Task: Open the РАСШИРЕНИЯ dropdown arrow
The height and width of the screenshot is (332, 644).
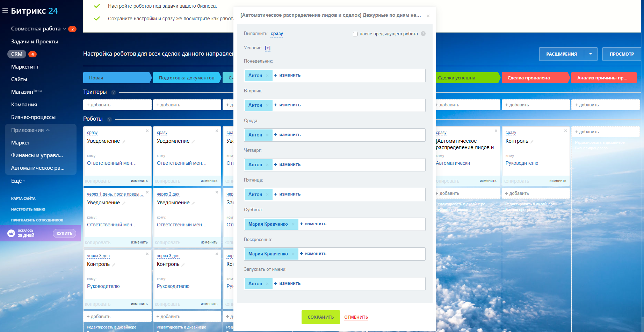Action: 591,54
